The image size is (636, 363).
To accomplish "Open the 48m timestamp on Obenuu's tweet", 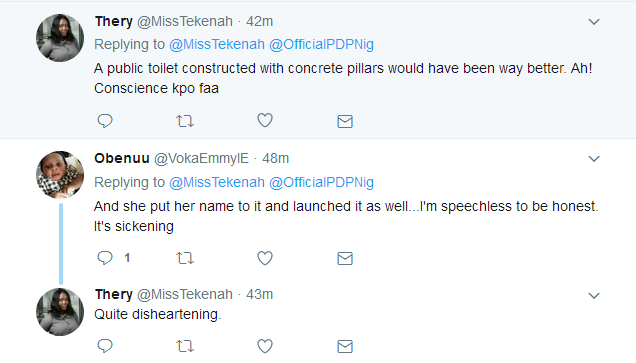I will (x=275, y=158).
